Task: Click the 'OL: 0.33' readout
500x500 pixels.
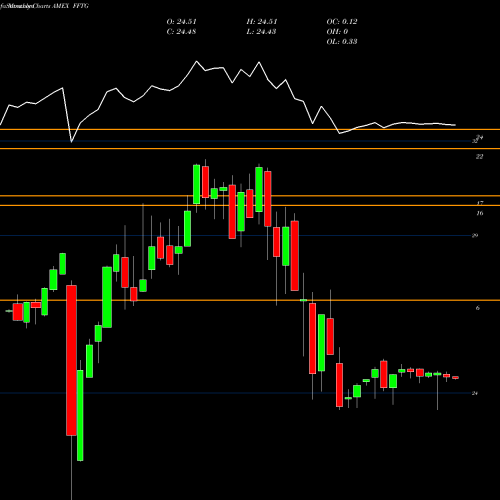Action: pyautogui.click(x=342, y=41)
